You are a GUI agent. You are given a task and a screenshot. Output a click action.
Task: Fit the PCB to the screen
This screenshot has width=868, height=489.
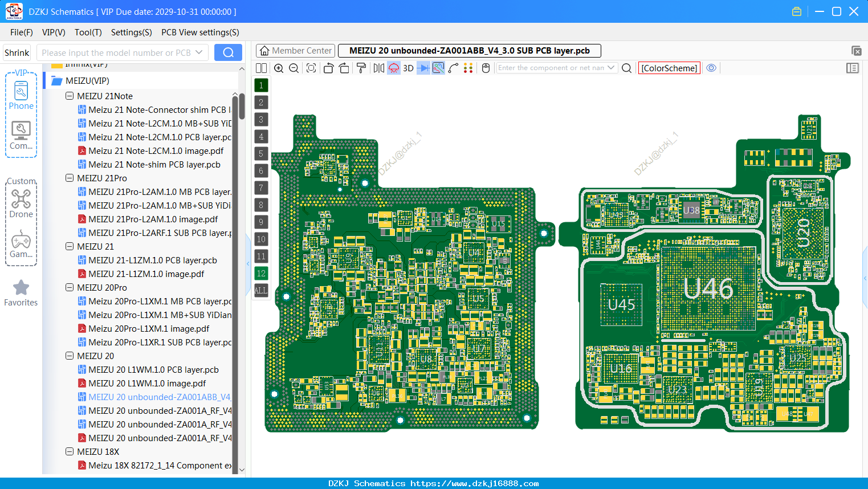click(311, 68)
